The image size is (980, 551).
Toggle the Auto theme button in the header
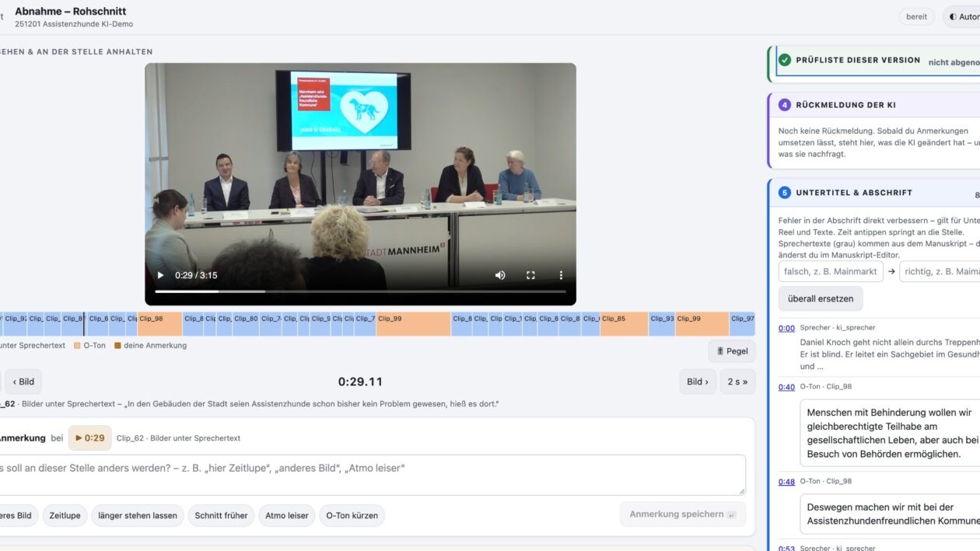click(963, 17)
